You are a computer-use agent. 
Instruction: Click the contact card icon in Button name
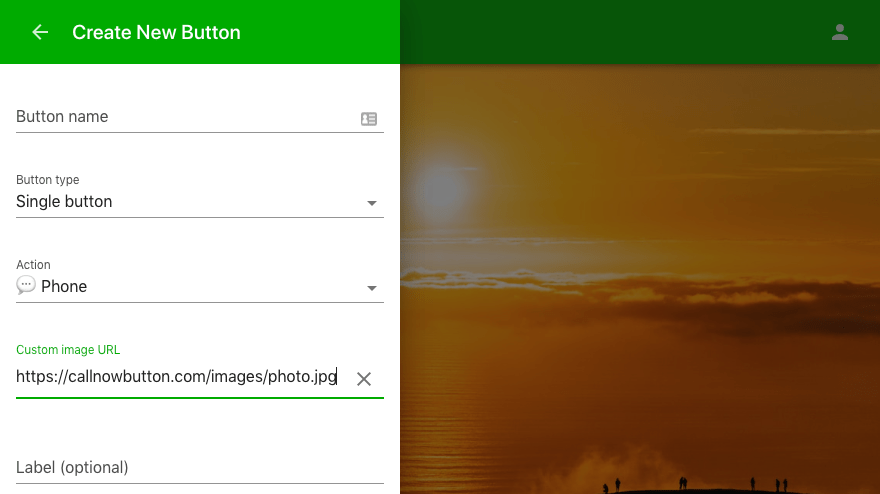click(369, 118)
